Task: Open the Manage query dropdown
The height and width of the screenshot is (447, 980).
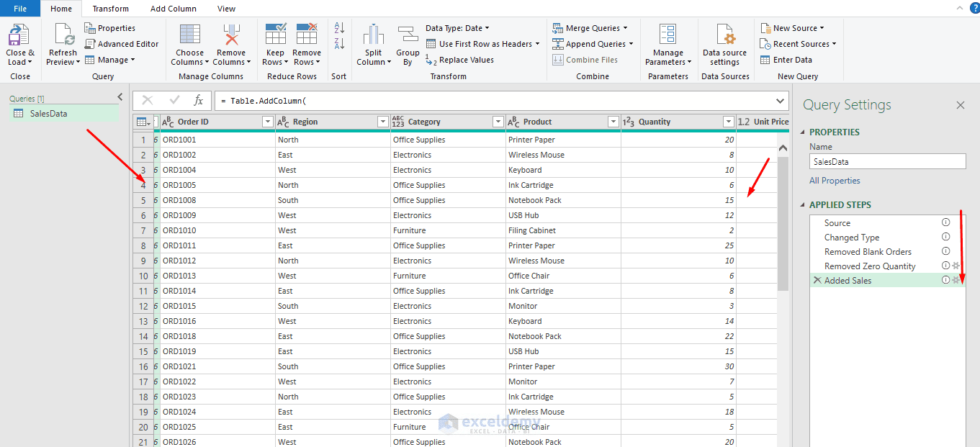Action: (110, 60)
